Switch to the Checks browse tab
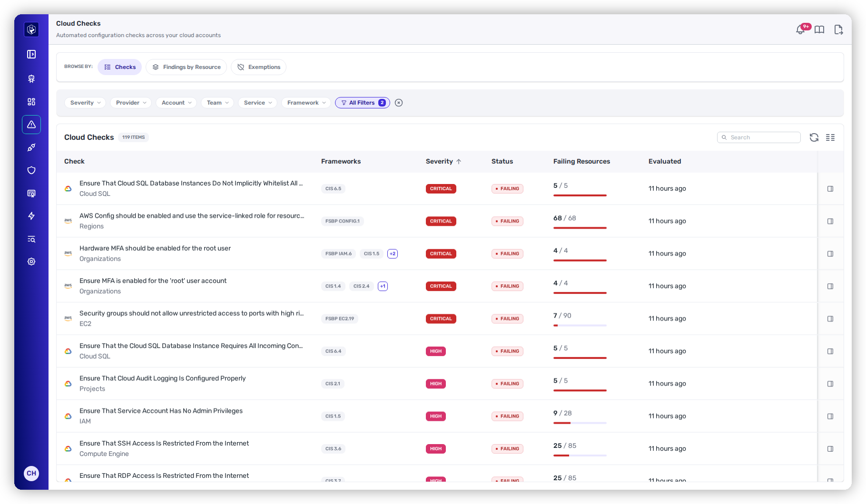This screenshot has height=504, width=866. click(120, 67)
